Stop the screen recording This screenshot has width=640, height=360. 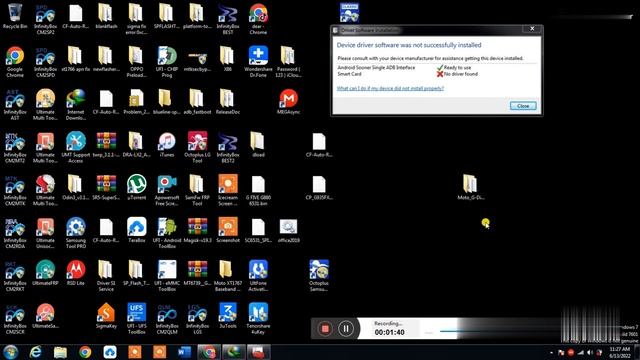click(325, 329)
